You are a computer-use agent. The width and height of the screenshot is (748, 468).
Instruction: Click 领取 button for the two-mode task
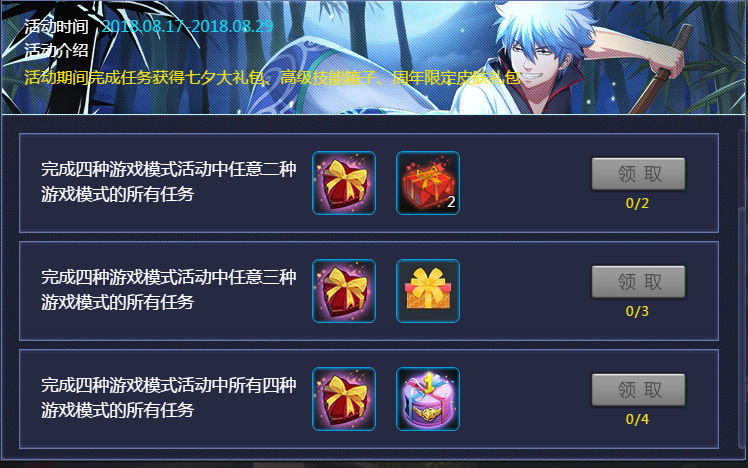(638, 174)
